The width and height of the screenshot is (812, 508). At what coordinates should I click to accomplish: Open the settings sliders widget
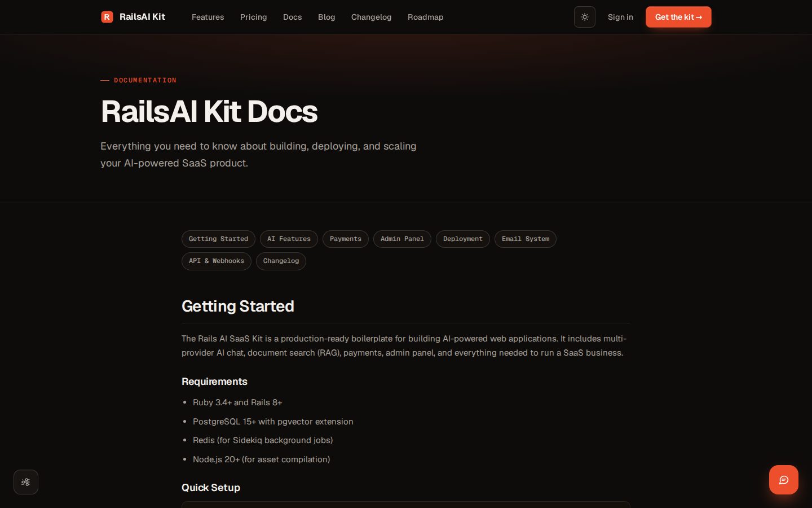click(26, 482)
